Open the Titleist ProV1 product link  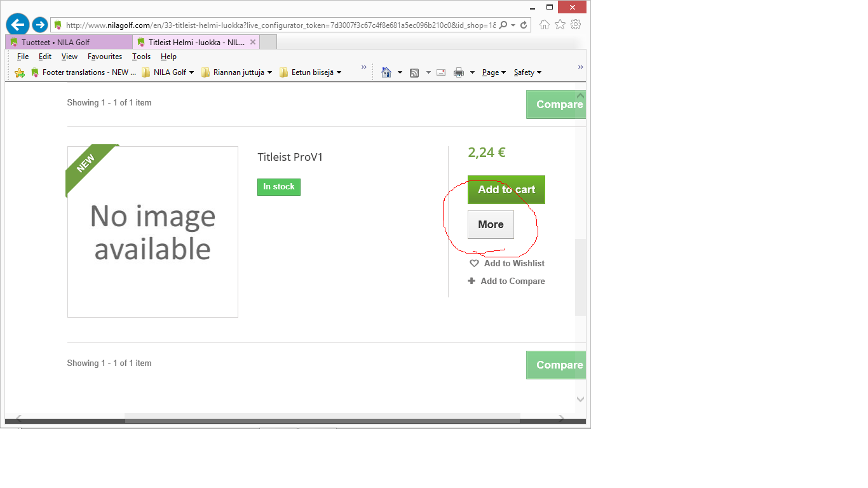290,157
